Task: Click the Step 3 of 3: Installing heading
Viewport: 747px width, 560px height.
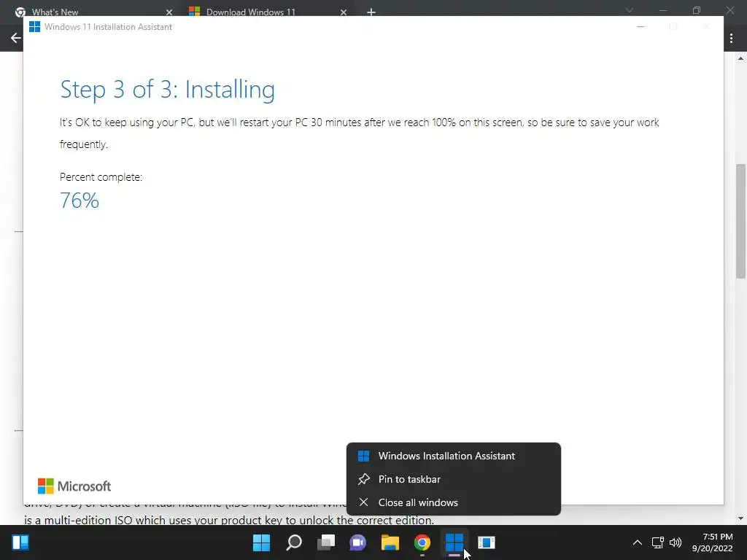Action: (x=167, y=89)
